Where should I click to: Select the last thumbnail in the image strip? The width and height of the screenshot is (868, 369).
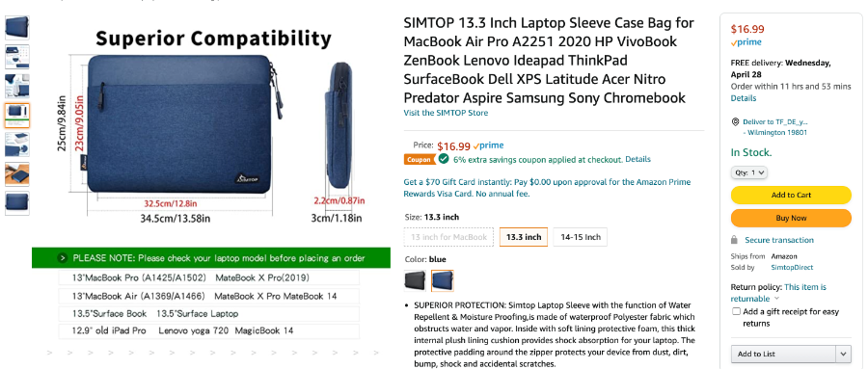(17, 203)
